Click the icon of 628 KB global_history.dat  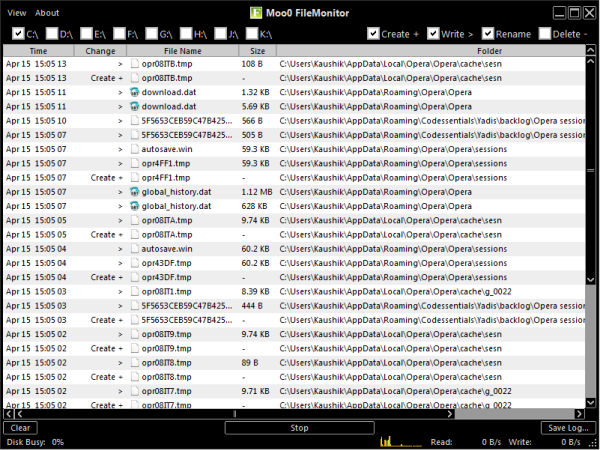coord(134,206)
